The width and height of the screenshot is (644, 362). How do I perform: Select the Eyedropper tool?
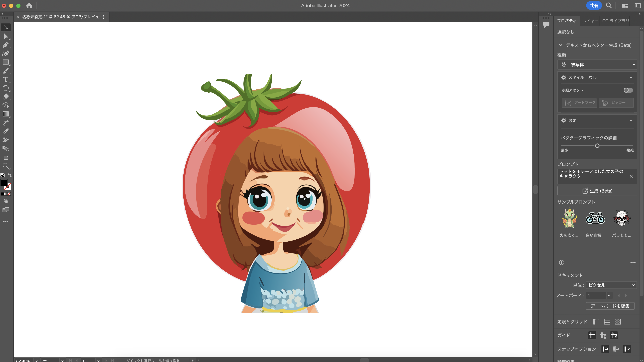pyautogui.click(x=6, y=131)
